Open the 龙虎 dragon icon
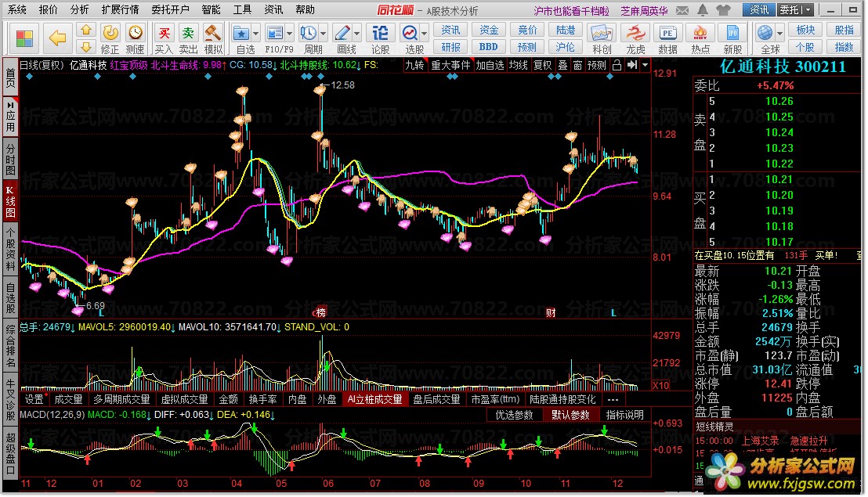Image resolution: width=868 pixels, height=497 pixels. (x=635, y=33)
